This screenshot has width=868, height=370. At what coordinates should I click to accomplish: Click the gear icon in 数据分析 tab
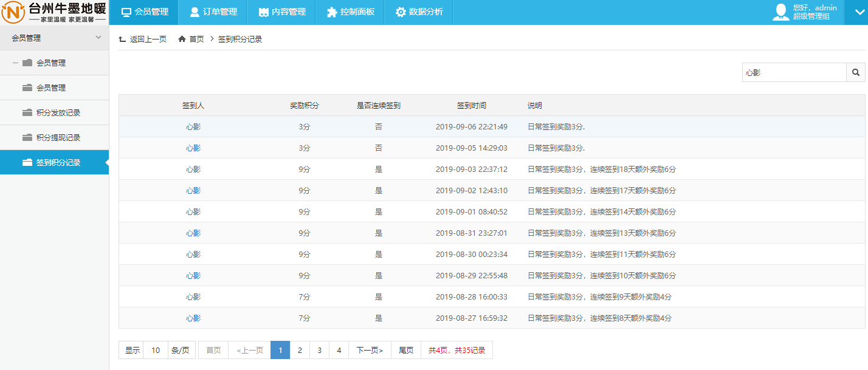click(x=401, y=12)
